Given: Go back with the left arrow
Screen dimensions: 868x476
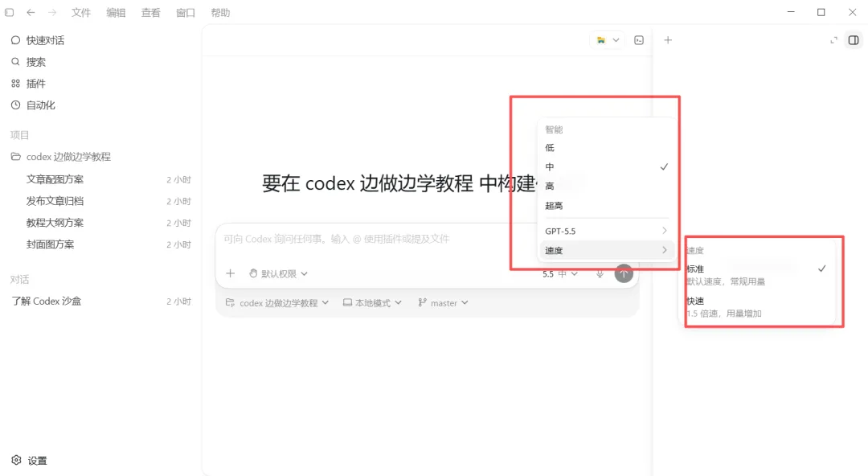Looking at the screenshot, I should tap(31, 12).
